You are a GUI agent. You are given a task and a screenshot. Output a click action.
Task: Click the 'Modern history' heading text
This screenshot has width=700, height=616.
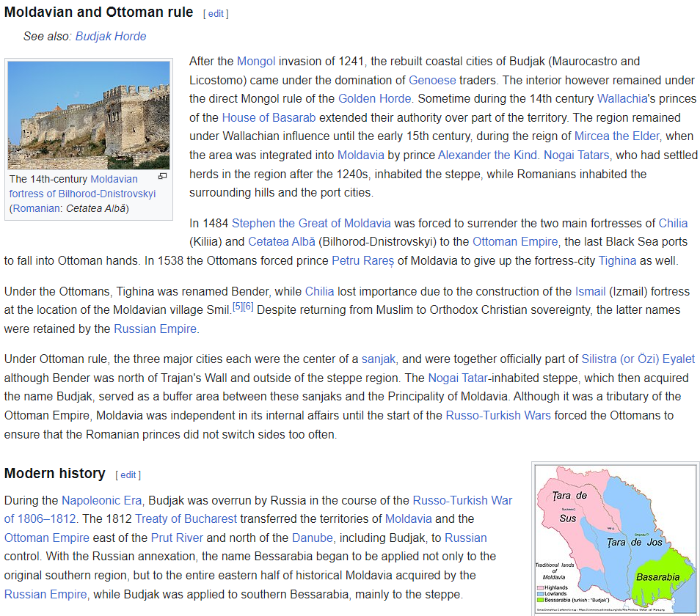[x=55, y=473]
